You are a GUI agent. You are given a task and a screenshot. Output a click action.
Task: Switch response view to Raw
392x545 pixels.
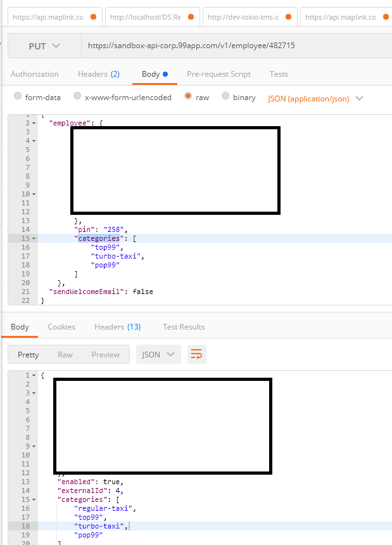pos(65,354)
